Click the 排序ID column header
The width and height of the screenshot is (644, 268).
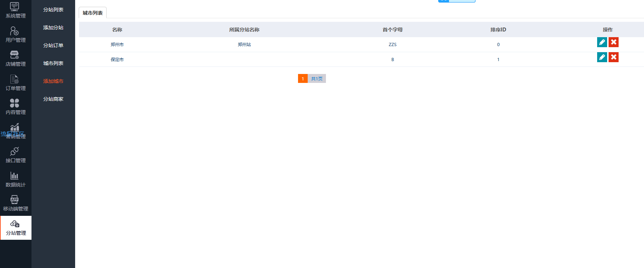tap(498, 30)
